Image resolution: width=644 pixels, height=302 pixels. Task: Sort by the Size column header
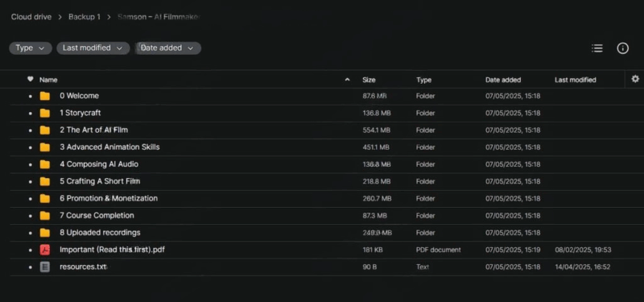click(x=369, y=80)
